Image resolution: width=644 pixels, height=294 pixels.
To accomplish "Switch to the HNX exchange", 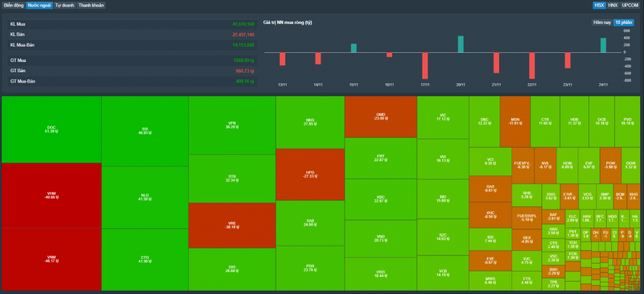I will click(x=612, y=5).
